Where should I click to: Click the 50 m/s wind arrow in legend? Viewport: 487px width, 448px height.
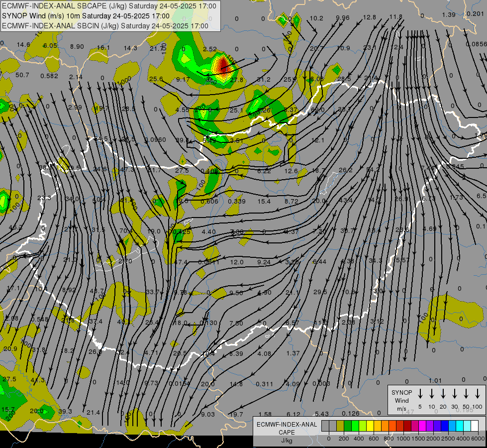[x=466, y=393]
